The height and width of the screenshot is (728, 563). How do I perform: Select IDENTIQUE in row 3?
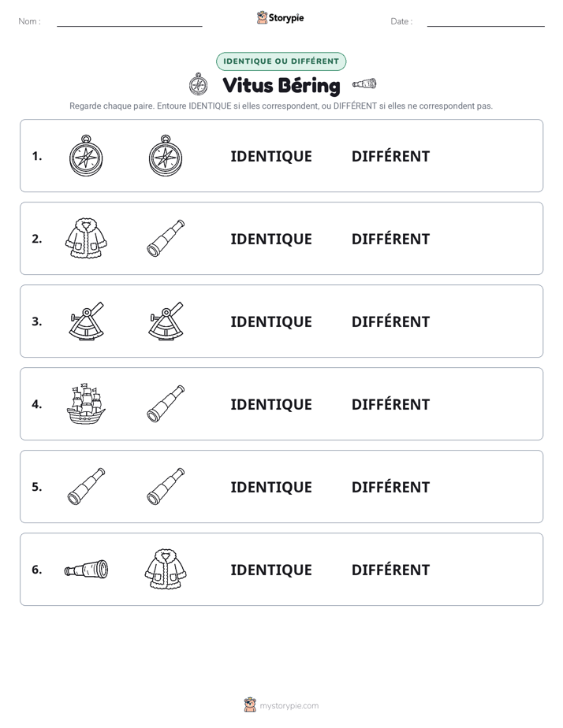click(x=271, y=321)
